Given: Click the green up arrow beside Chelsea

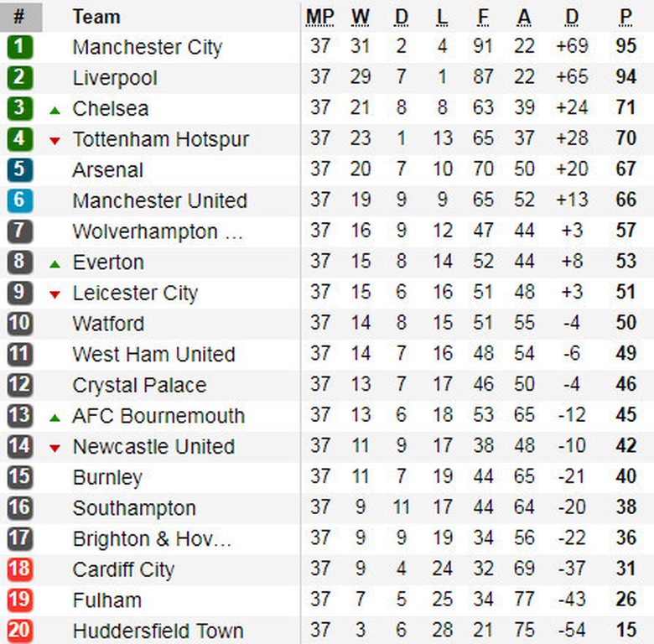Looking at the screenshot, I should click(x=55, y=110).
